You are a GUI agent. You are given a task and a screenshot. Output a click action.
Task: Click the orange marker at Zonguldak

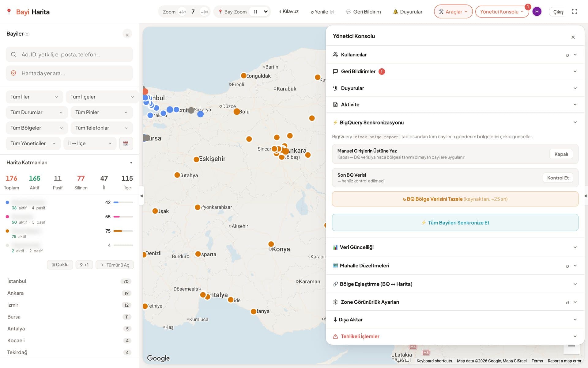pyautogui.click(x=244, y=75)
